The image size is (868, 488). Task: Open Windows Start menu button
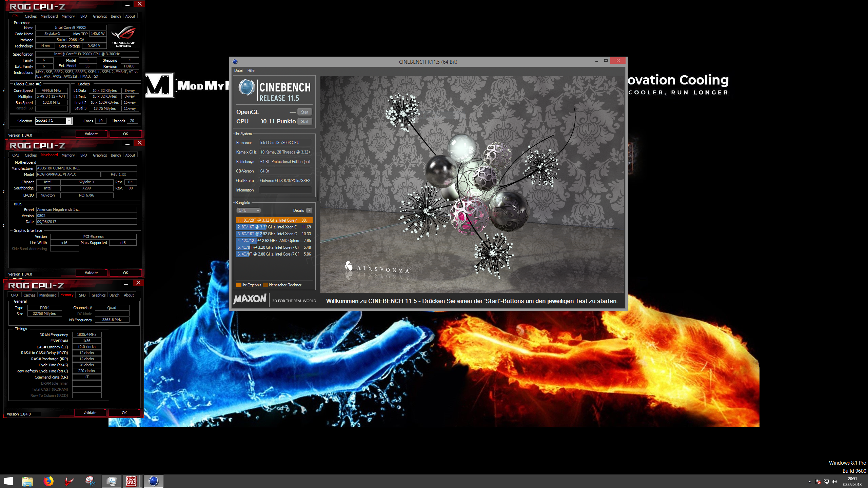click(8, 481)
